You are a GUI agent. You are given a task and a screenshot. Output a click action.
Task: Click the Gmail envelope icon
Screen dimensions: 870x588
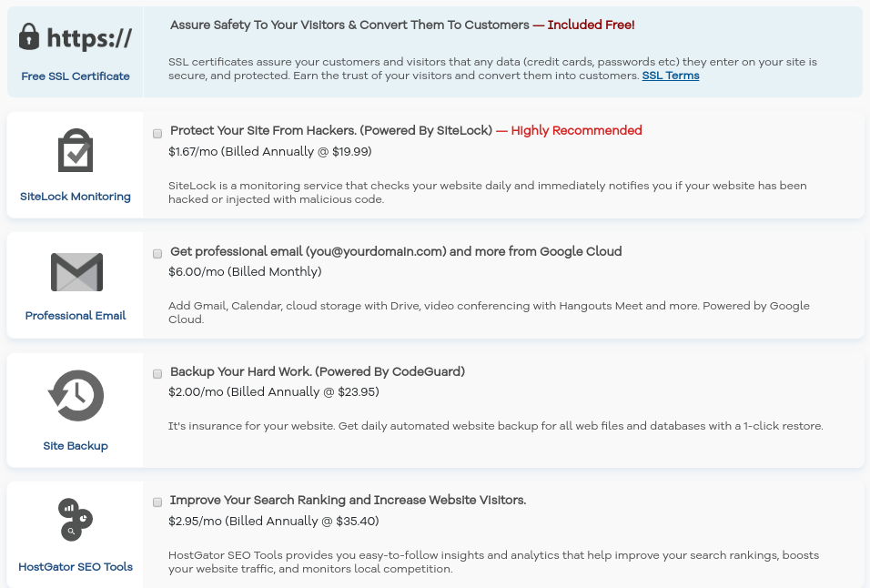point(76,271)
